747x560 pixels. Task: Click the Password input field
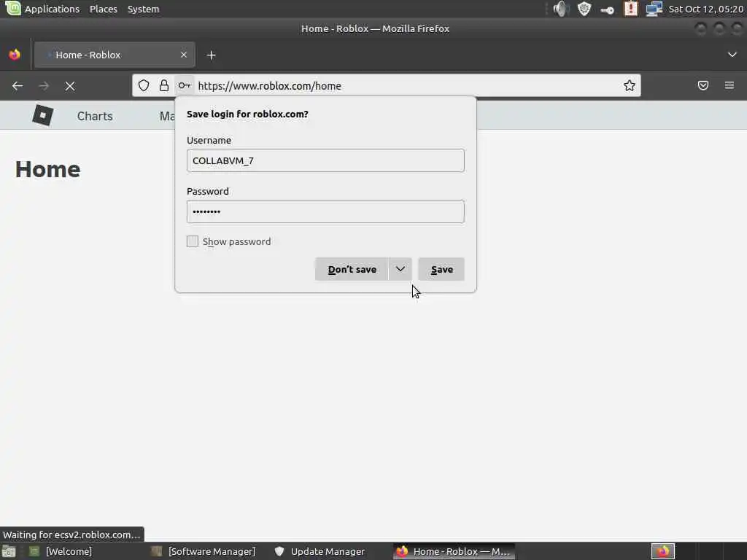coord(325,211)
